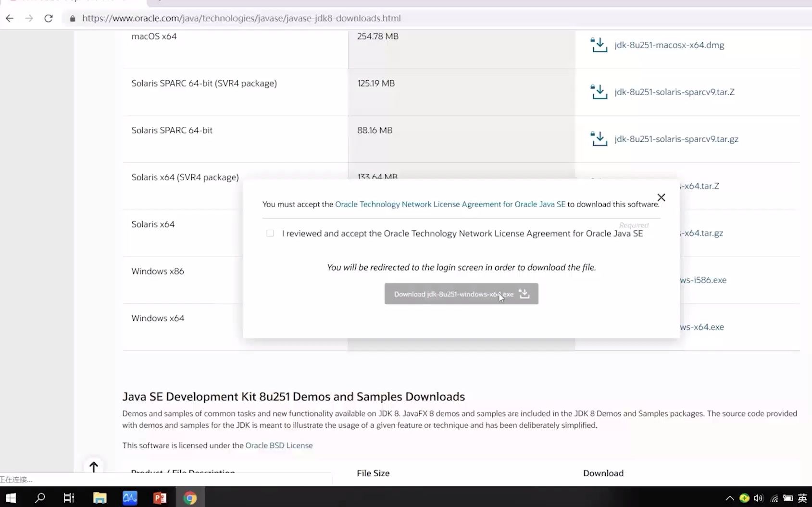Open File Explorer from taskbar
The width and height of the screenshot is (812, 507).
[x=100, y=498]
